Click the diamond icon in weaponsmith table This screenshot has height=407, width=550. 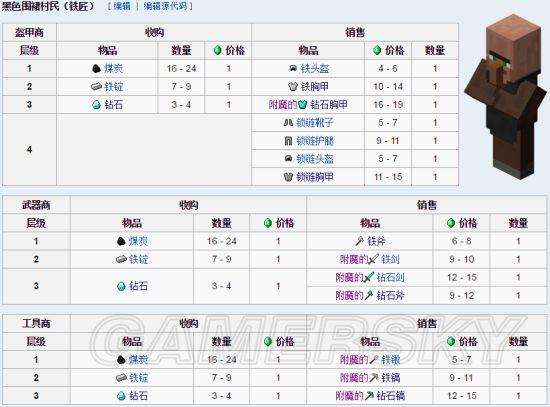tap(121, 286)
